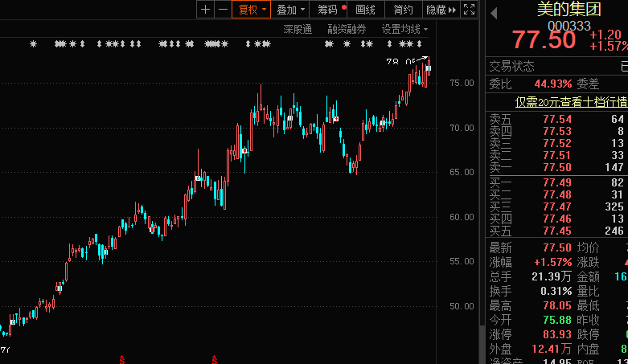Click the left triangle arrow beside 美的集团
Screen dimensions: 628x364
(493, 13)
